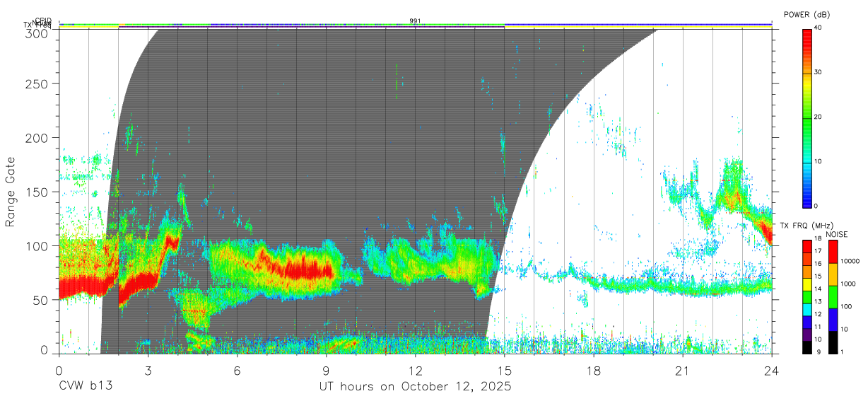Click the TX FRQ color bar's cyan segment
Viewport: 868px width, 401px height.
click(807, 310)
